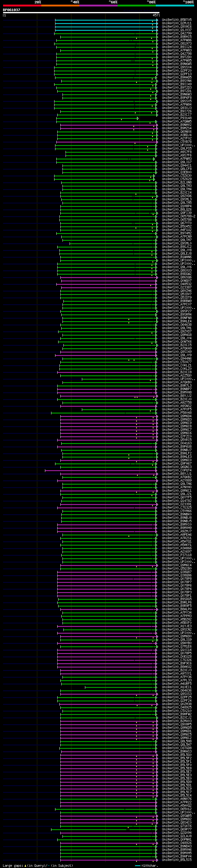Screen dimensions: 197x868
Task: Open the UniRef100_O65788-2 hit label
Action: pyautogui.click(x=179, y=216)
